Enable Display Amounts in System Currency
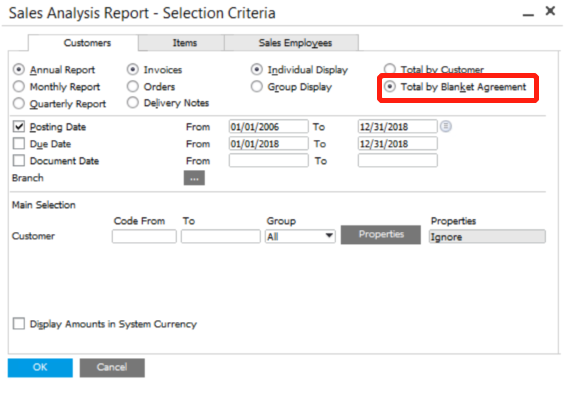 [x=19, y=323]
